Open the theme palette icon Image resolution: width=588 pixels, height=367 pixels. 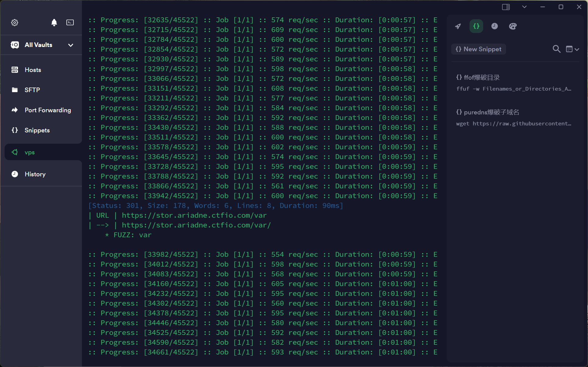[513, 26]
